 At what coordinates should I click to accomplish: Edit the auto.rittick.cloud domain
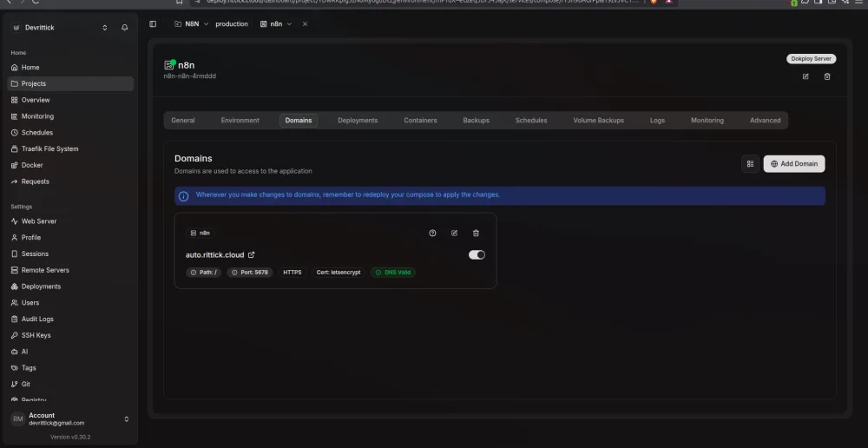(455, 234)
